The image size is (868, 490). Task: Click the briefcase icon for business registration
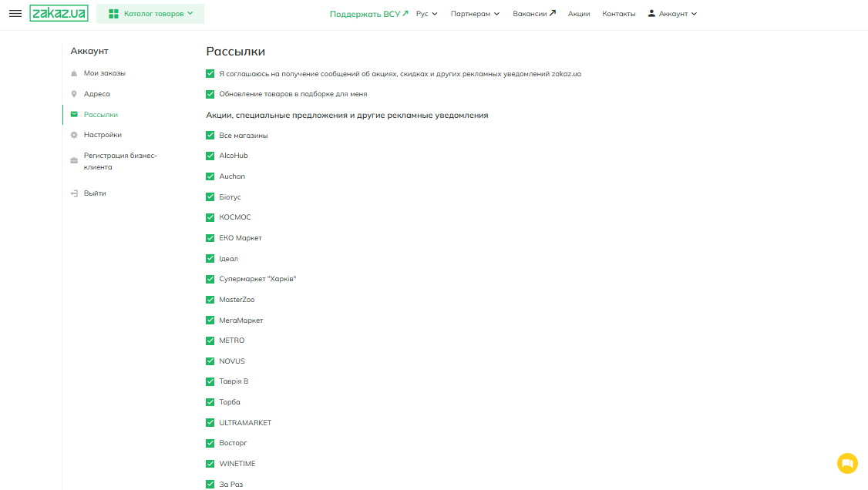[x=74, y=160]
